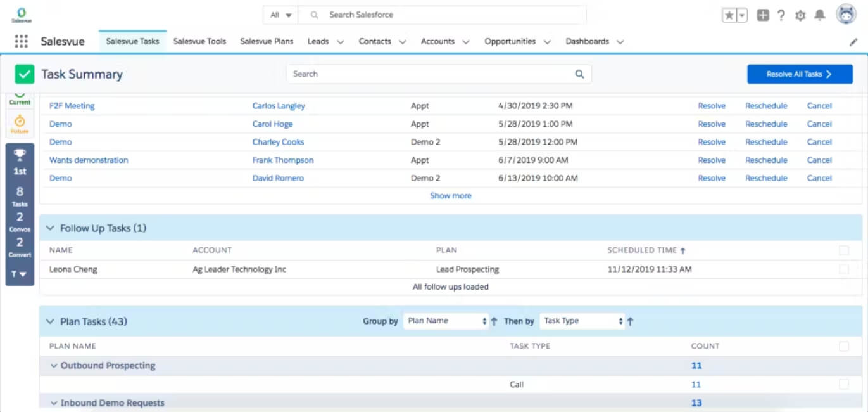Click the Resolve All Tasks button
The height and width of the screenshot is (412, 868).
coord(800,74)
